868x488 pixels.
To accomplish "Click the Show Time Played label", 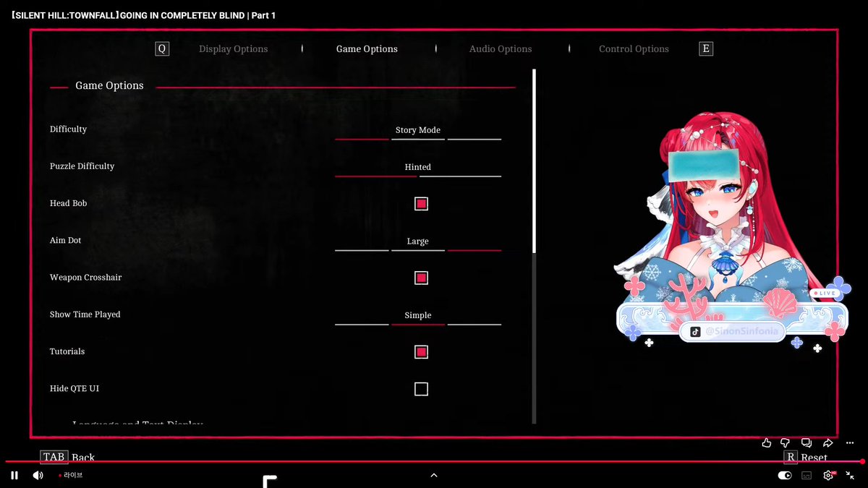I will (85, 314).
